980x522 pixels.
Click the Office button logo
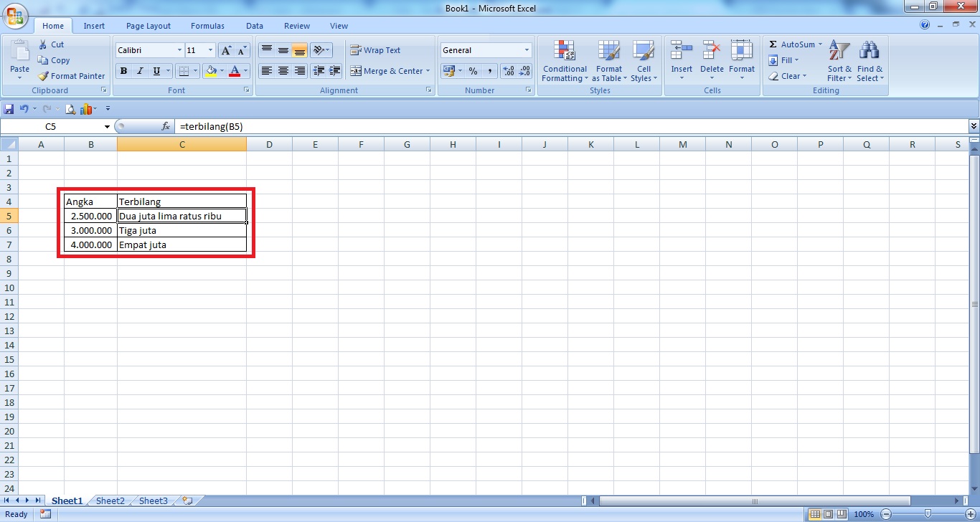[15, 16]
